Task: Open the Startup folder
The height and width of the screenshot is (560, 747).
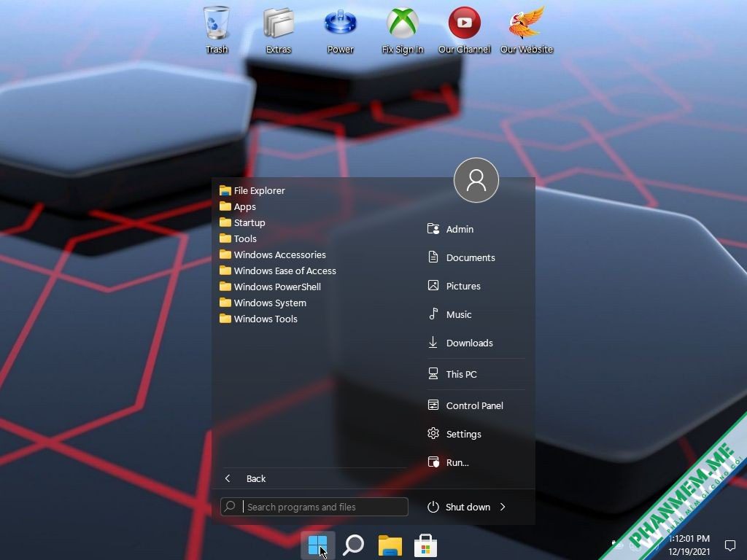Action: (x=242, y=222)
